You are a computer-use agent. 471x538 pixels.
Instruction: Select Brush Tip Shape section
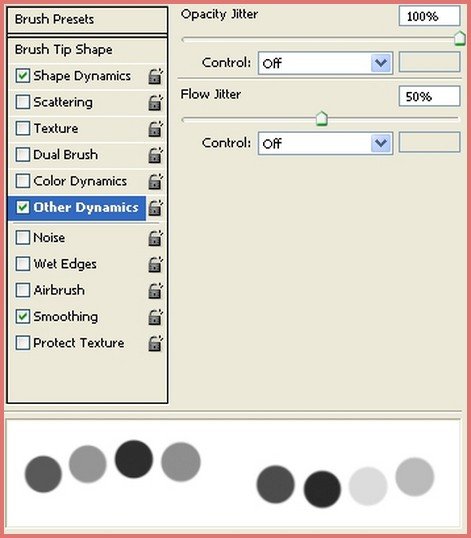[87, 50]
